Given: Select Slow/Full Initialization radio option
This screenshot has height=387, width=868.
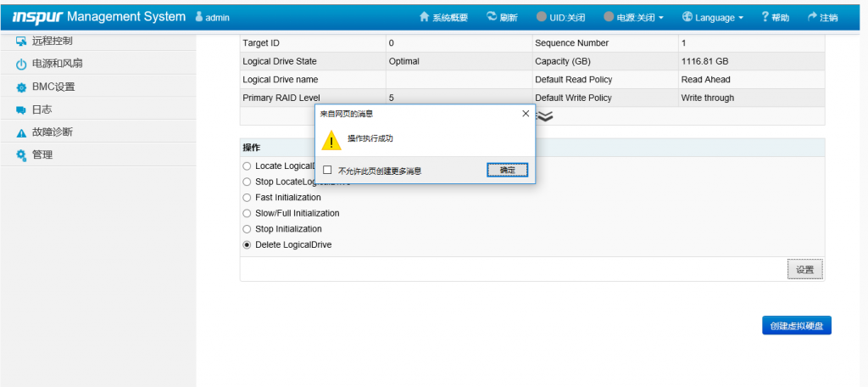Looking at the screenshot, I should click(247, 213).
